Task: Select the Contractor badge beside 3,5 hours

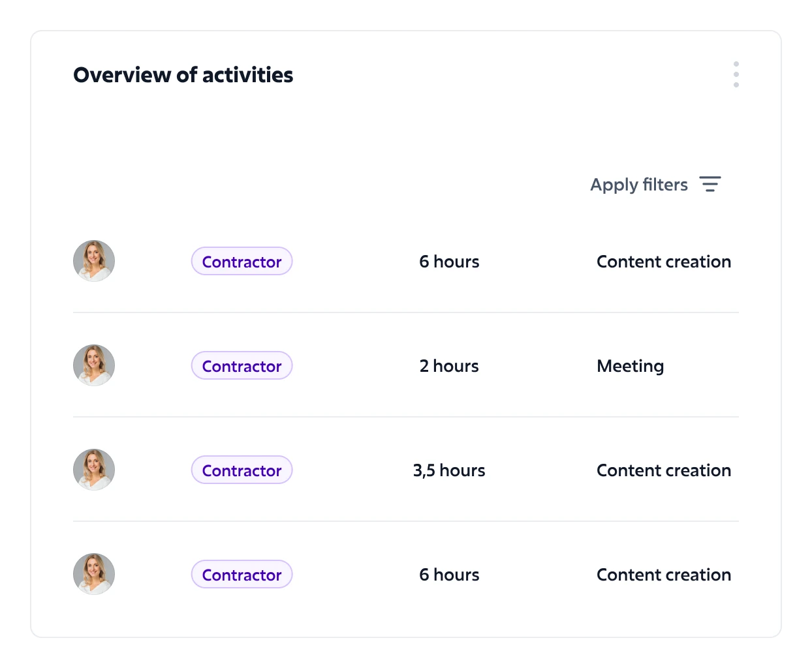Action: coord(242,470)
